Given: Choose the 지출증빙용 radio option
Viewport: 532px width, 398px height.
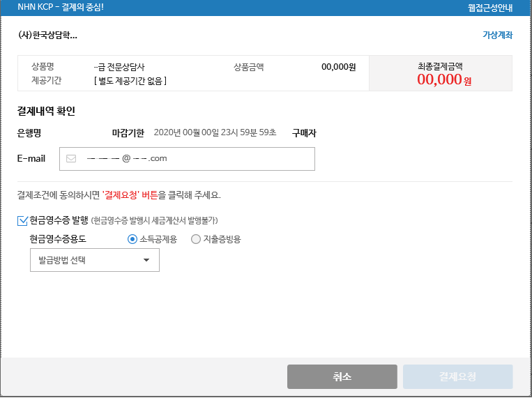Looking at the screenshot, I should tap(195, 239).
